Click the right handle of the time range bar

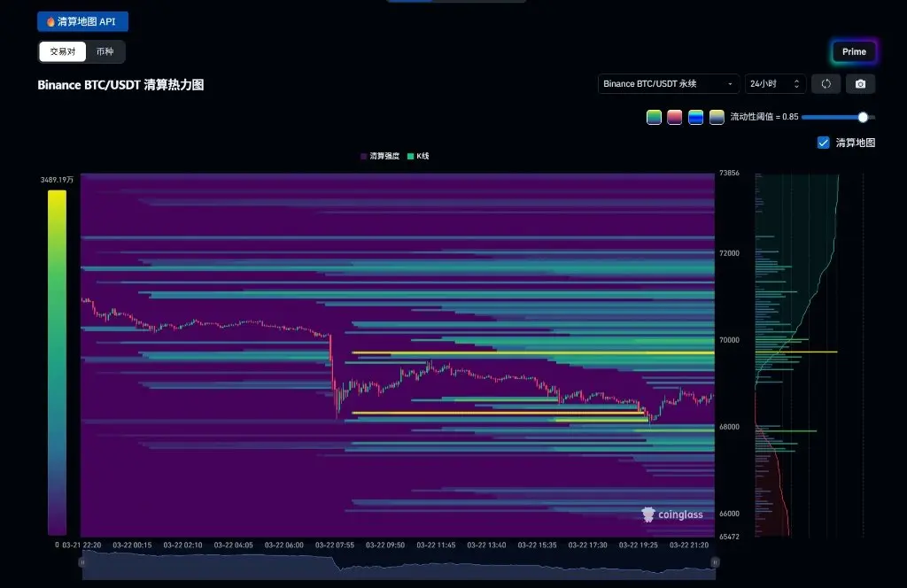[x=715, y=562]
